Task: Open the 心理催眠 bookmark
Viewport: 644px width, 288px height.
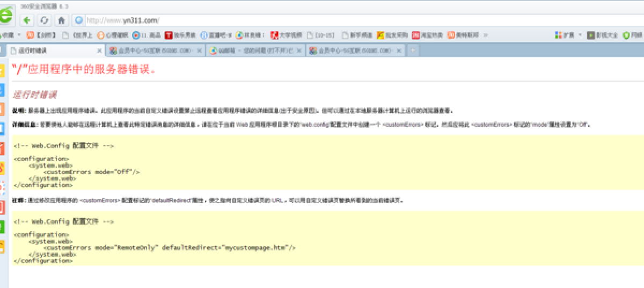Action: point(112,35)
